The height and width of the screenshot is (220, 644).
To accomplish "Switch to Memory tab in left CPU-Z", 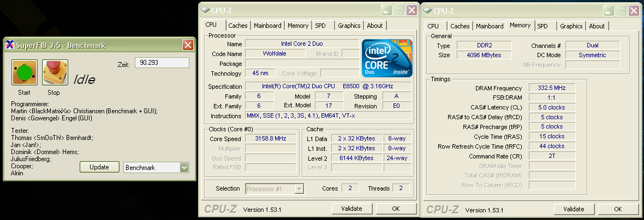I will [x=298, y=26].
